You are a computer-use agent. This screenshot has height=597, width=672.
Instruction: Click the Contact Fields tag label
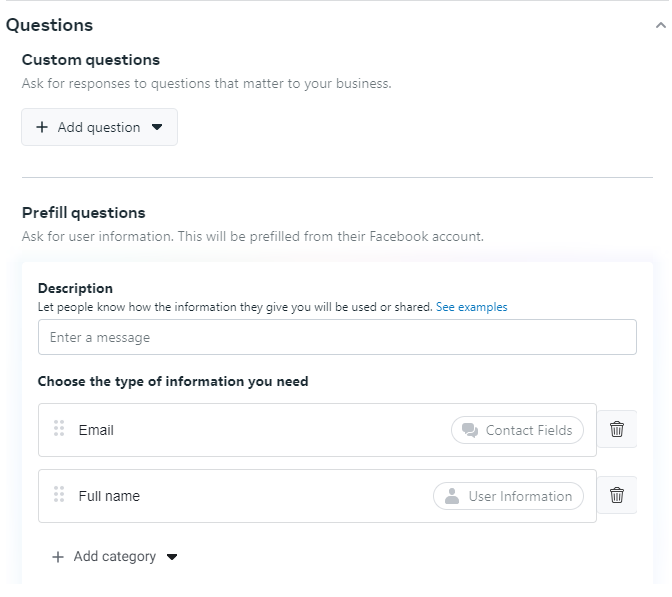tap(529, 430)
